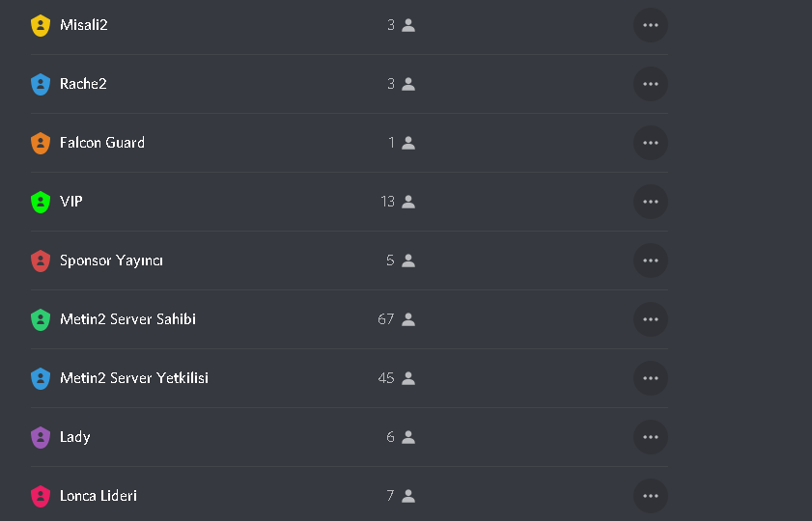Open the three-dot menu for Lady role
The width and height of the screenshot is (812, 521).
[x=651, y=437]
